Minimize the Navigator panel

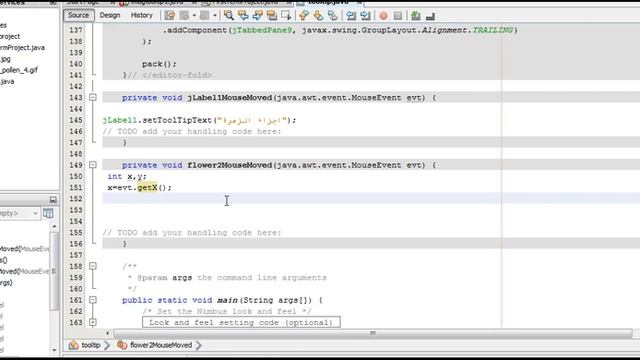[53, 199]
